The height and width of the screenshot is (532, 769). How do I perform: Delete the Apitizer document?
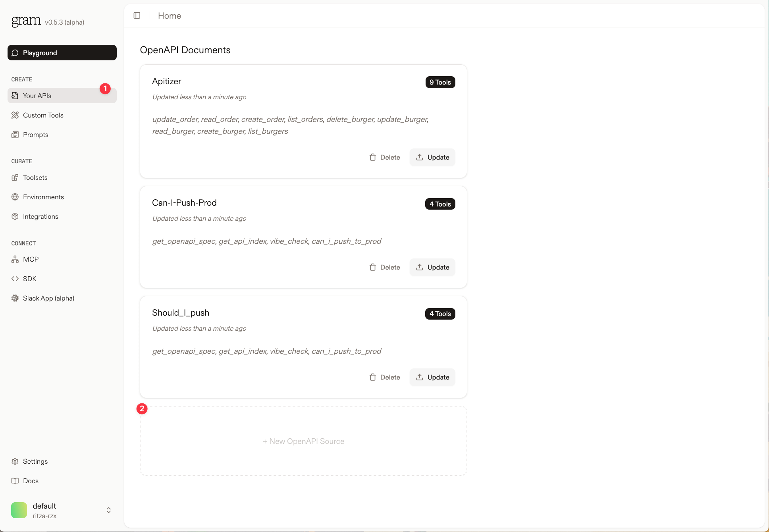pyautogui.click(x=385, y=157)
